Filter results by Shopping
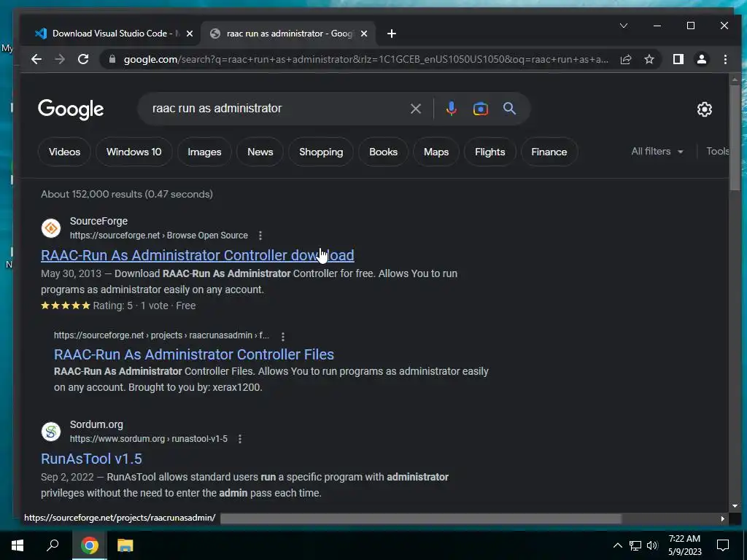Screen dimensions: 747x560 point(321,152)
